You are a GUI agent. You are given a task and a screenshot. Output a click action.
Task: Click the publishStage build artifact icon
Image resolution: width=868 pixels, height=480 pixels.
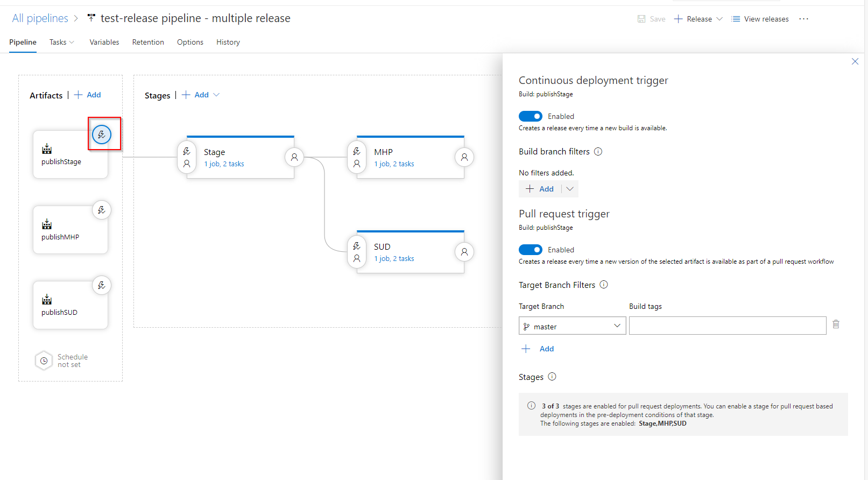coord(47,149)
